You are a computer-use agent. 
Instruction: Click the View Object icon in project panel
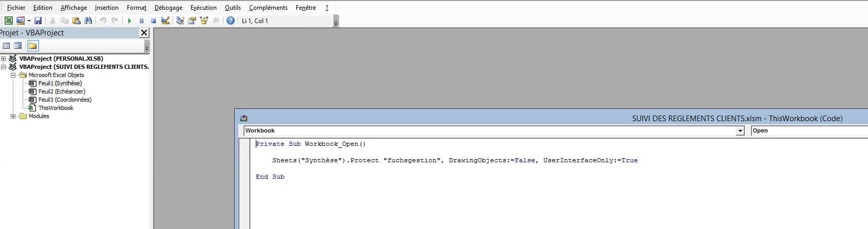[x=18, y=46]
